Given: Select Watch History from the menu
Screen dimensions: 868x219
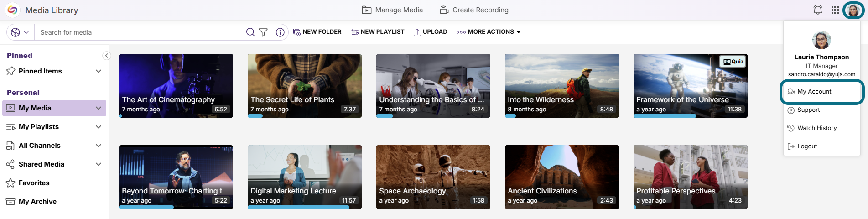Looking at the screenshot, I should (822, 128).
